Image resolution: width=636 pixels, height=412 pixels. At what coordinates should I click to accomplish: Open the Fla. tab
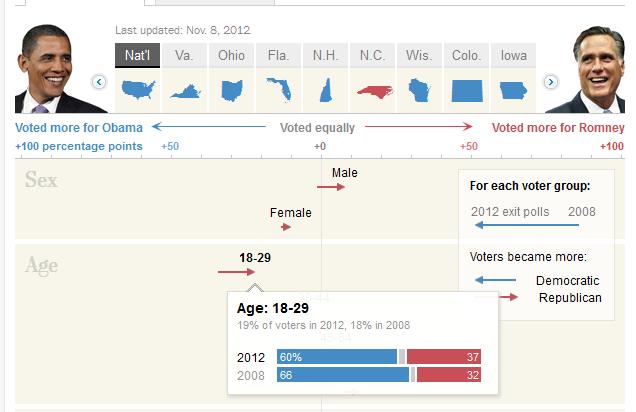click(x=279, y=55)
